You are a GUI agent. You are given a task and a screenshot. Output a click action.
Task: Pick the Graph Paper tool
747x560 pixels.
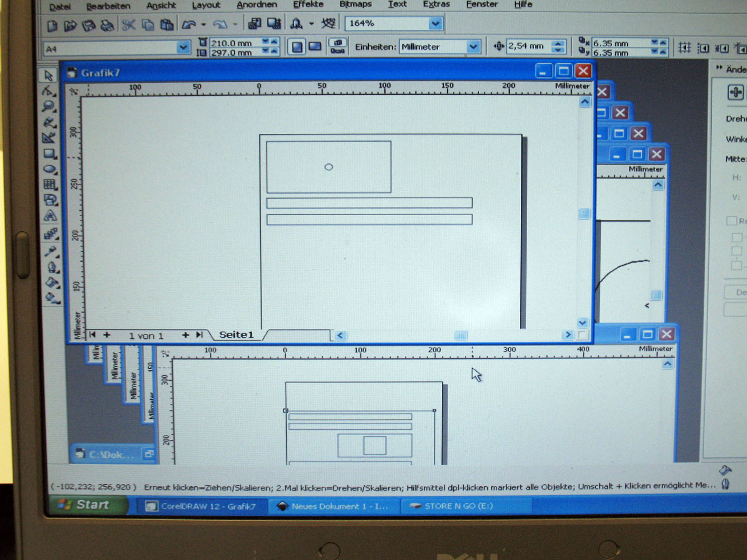[50, 184]
